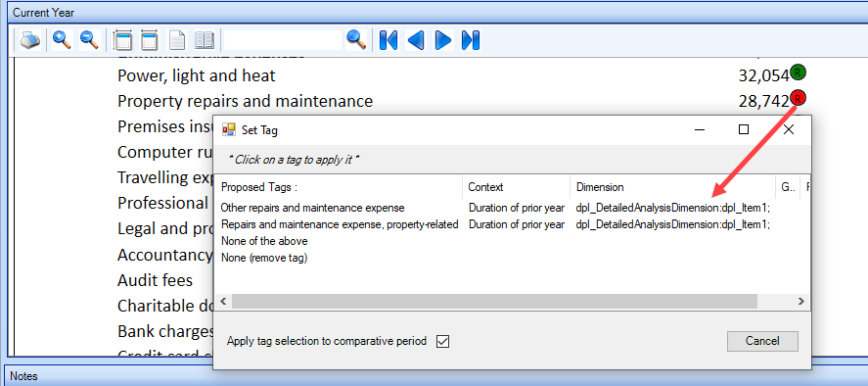Maximize the Set Tag dialog
Viewport: 868px width, 386px height.
coord(744,129)
